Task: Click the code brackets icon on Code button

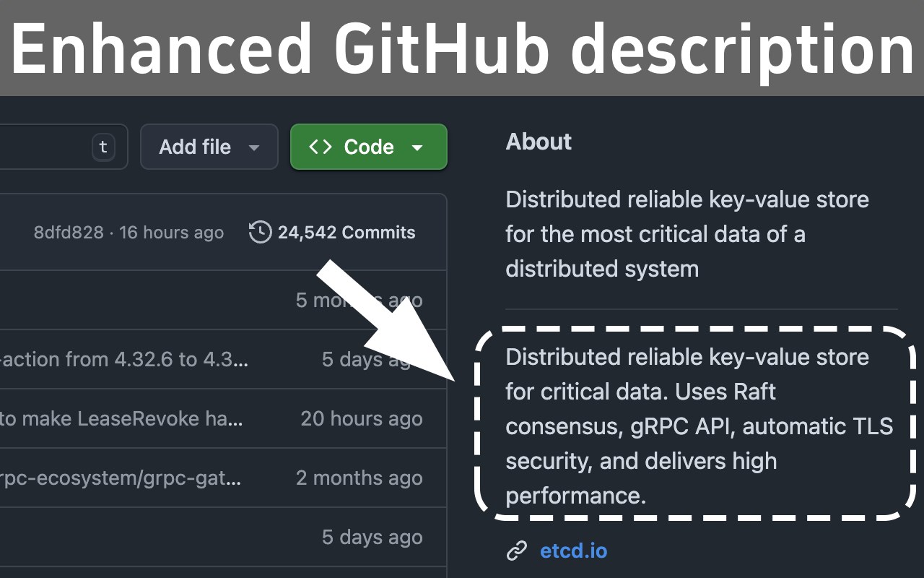Action: coord(321,147)
